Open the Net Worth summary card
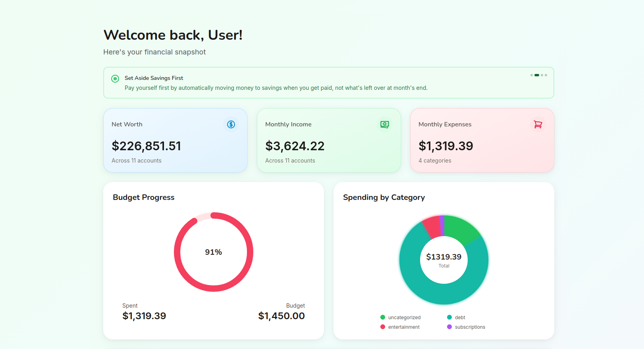644x349 pixels. [175, 140]
